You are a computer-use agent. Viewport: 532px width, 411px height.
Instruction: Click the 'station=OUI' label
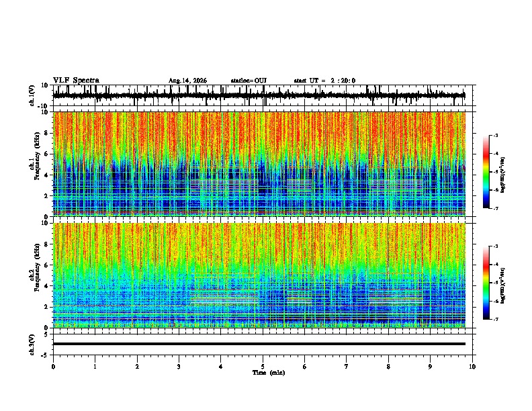[x=249, y=81]
